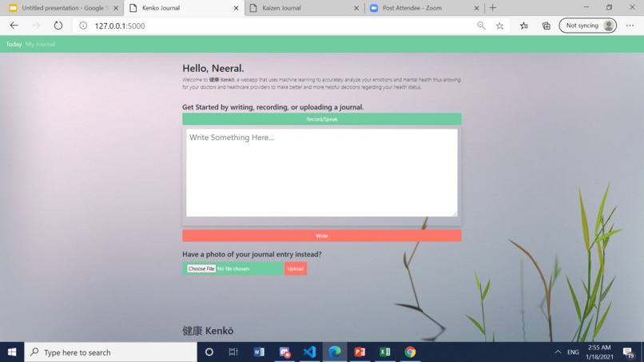Click the taskbar search box
This screenshot has height=362, width=644.
(x=111, y=352)
